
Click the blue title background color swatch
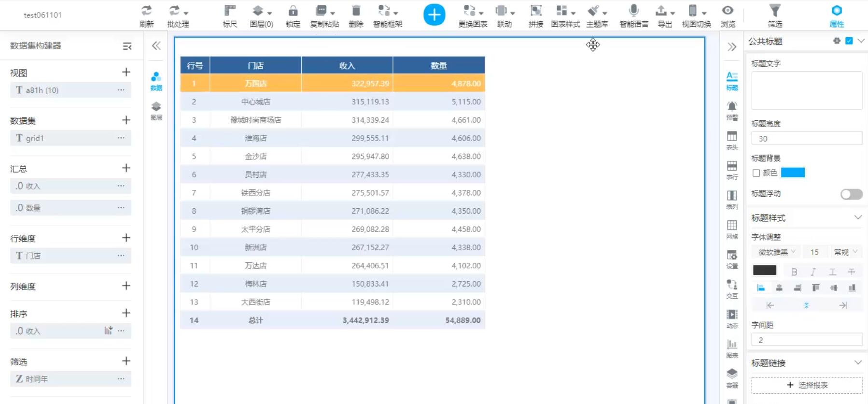tap(793, 173)
